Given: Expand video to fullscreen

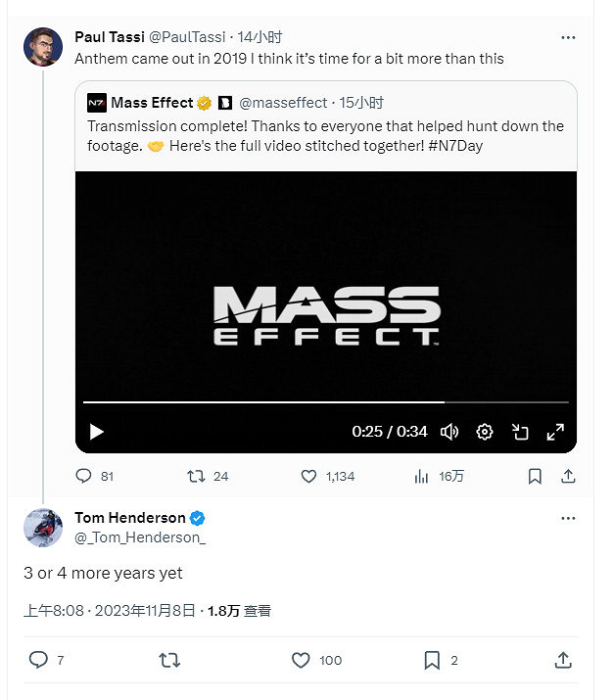Looking at the screenshot, I should point(554,432).
